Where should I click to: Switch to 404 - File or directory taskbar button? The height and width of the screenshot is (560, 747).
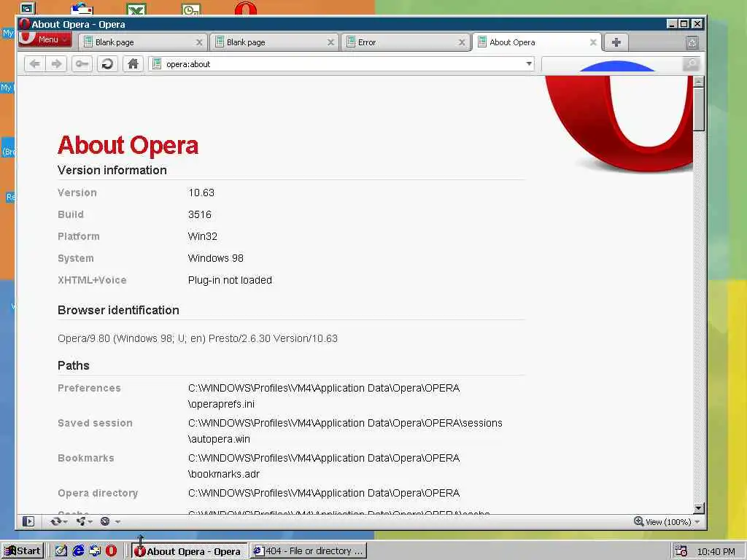(309, 551)
